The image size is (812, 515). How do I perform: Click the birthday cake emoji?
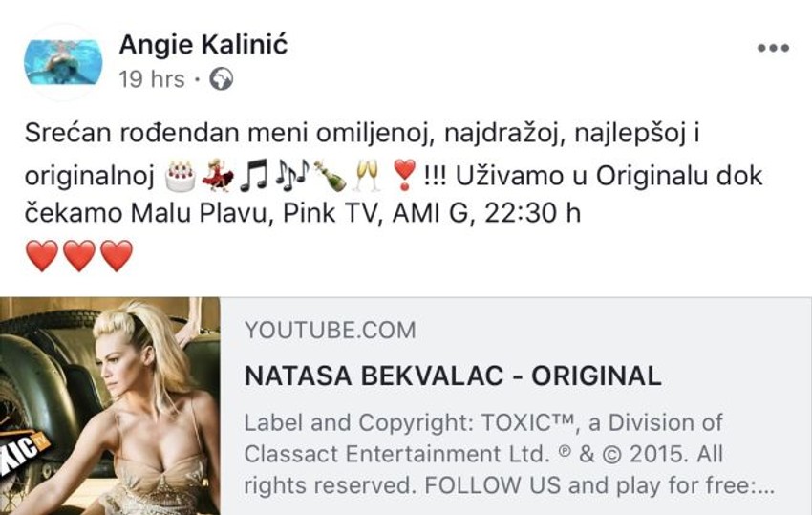click(x=180, y=176)
